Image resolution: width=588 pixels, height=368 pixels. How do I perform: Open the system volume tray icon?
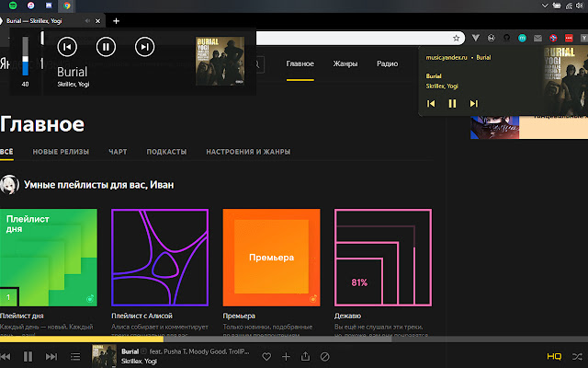[580, 6]
